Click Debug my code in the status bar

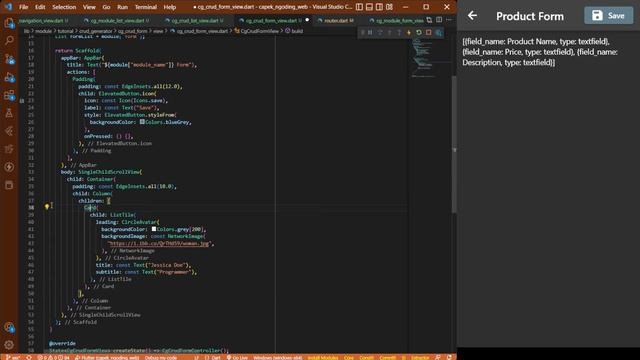[160, 357]
